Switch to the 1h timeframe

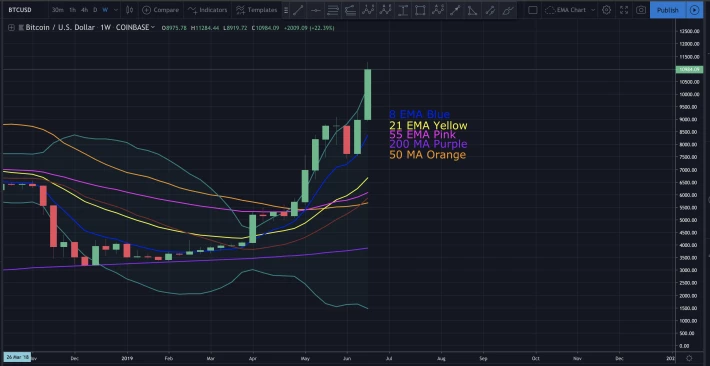(x=72, y=10)
